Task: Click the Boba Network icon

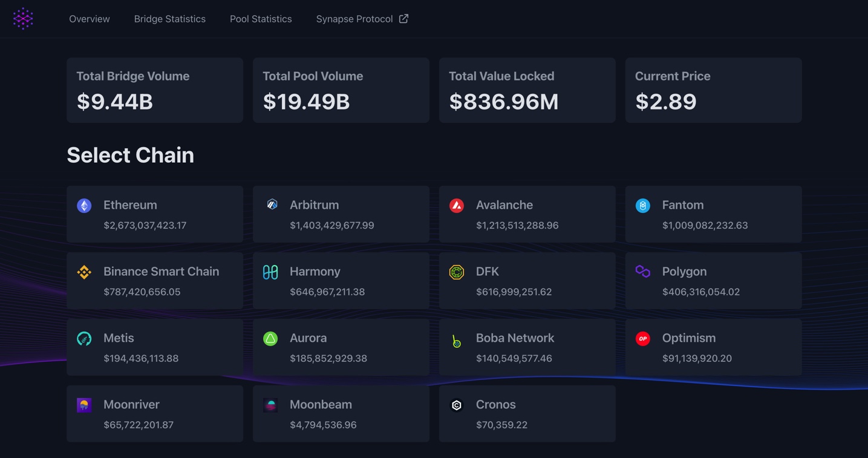Action: (457, 341)
